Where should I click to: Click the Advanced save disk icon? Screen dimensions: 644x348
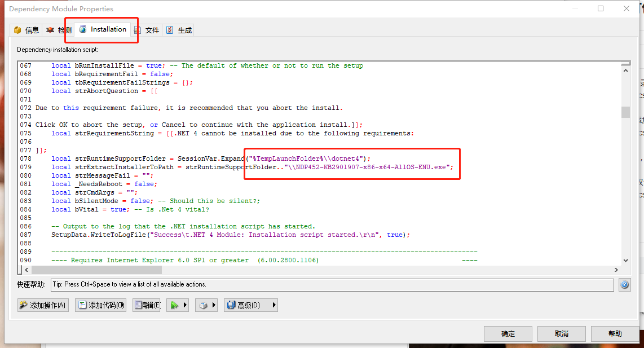coord(231,305)
